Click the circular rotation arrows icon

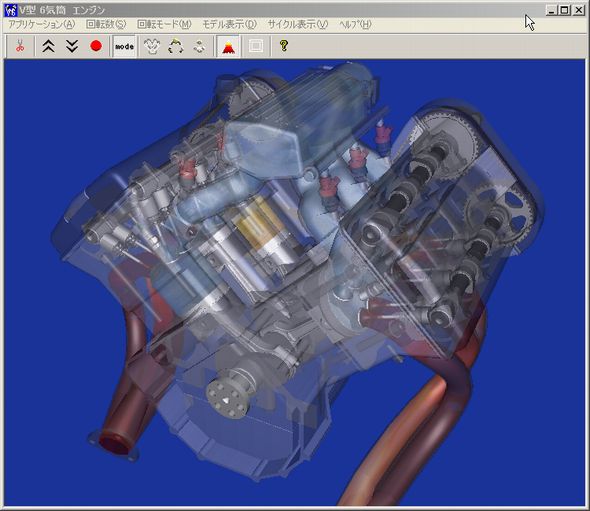(176, 47)
